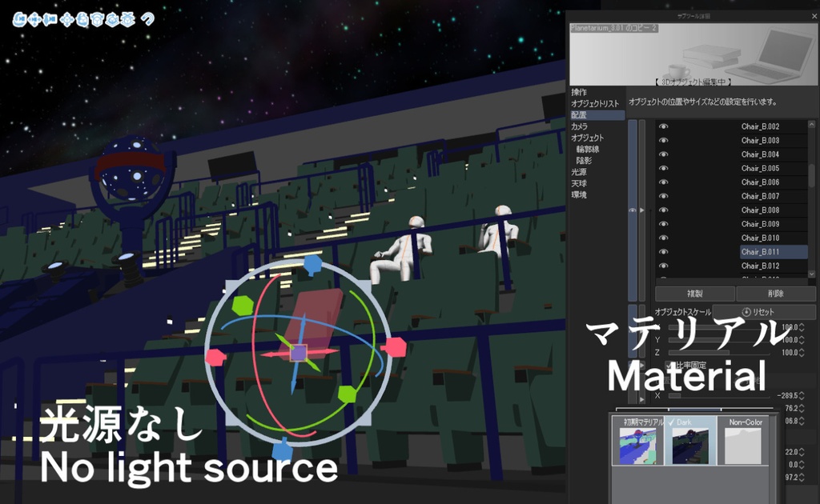Click the right-pointing expander beside the object list
The width and height of the screenshot is (820, 504).
[x=644, y=208]
